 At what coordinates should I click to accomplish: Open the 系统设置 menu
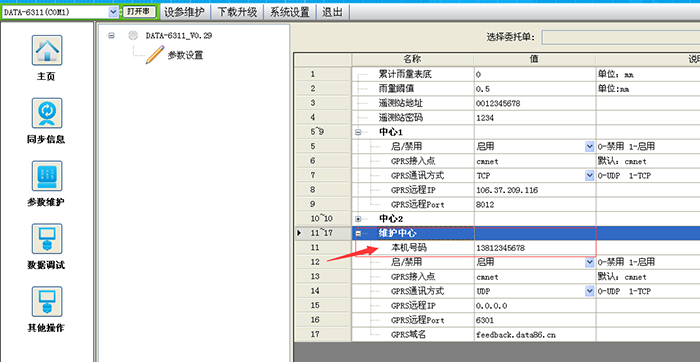290,12
